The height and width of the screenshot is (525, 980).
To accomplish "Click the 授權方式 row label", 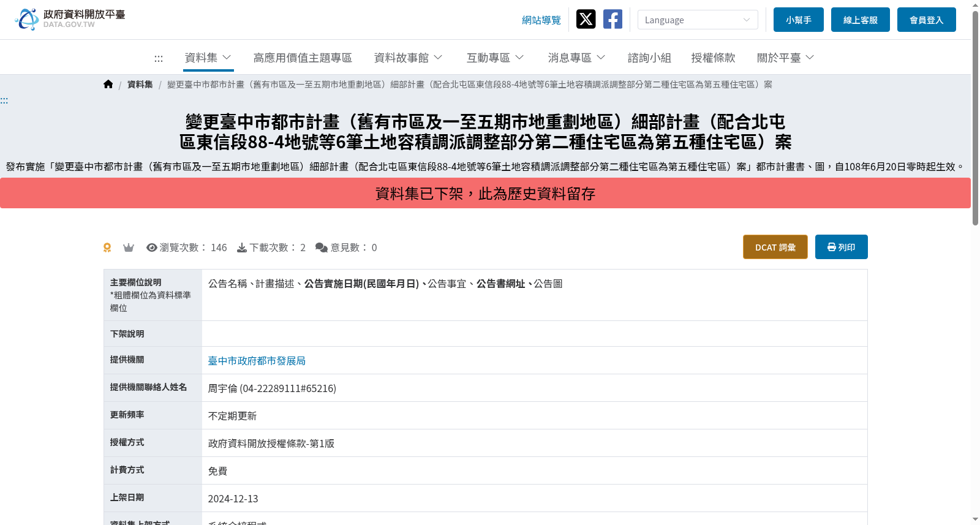I will point(127,442).
